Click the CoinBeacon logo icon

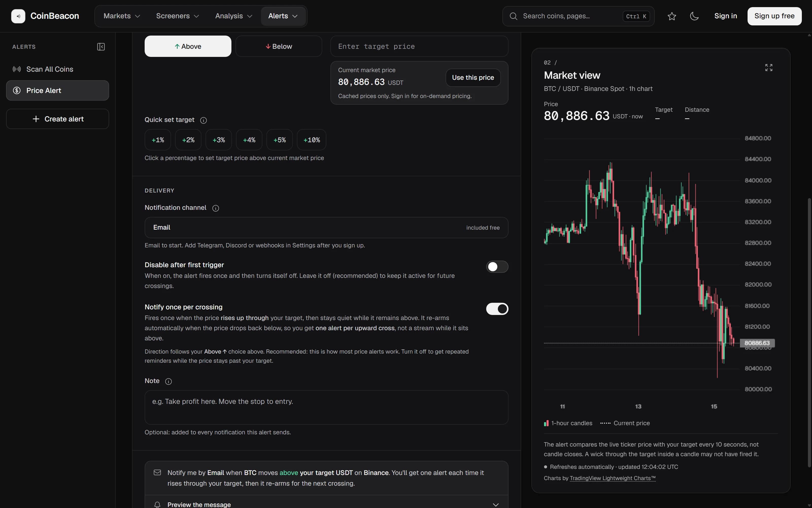pos(18,16)
